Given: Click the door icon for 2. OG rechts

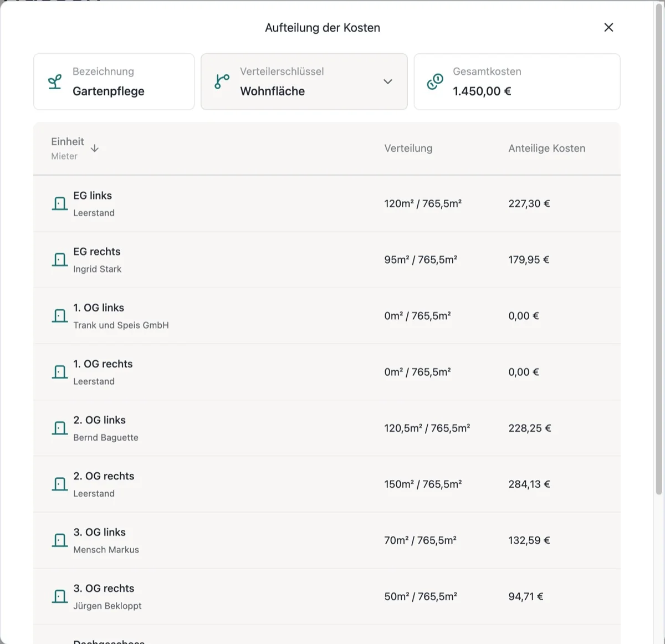Looking at the screenshot, I should 60,484.
